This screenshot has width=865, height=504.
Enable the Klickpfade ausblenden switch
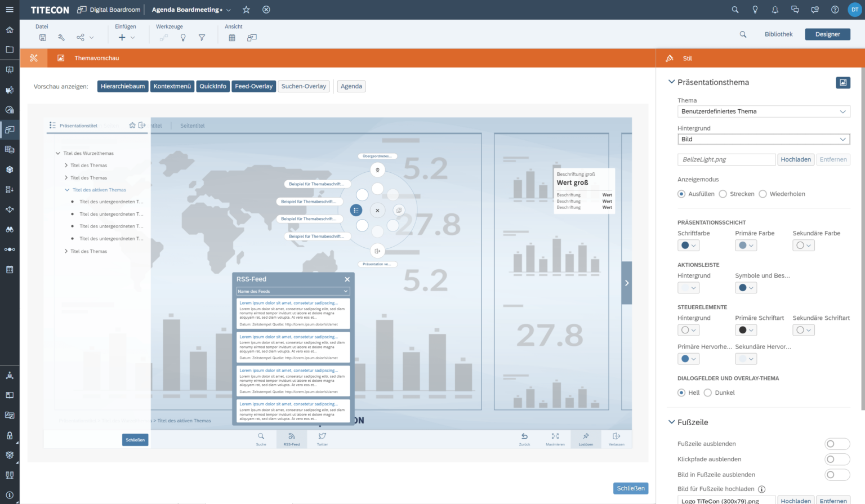pyautogui.click(x=837, y=459)
